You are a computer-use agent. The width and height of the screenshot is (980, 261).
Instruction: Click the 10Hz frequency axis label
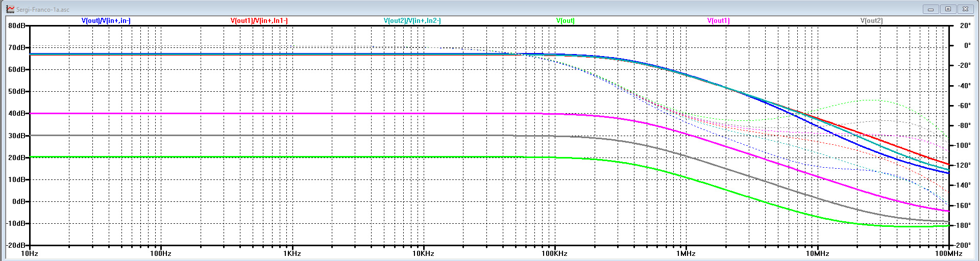(x=30, y=253)
